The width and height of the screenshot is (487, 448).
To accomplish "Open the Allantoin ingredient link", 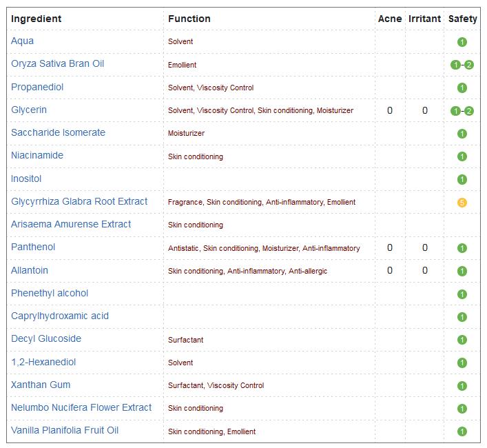I will 30,270.
